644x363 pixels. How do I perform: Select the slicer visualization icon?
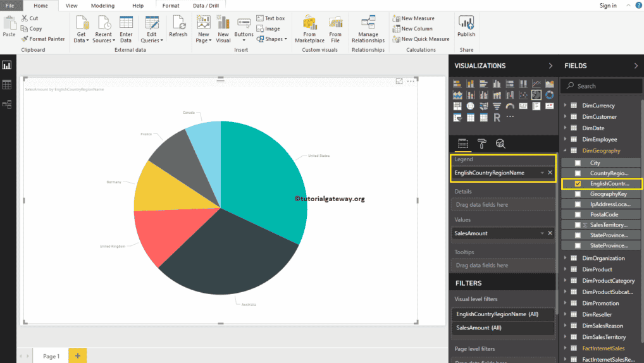pyautogui.click(x=457, y=118)
